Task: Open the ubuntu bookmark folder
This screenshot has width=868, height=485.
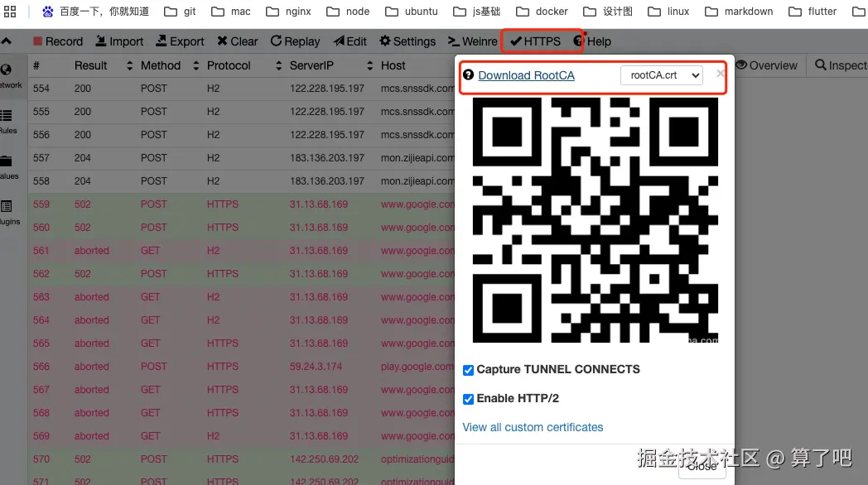Action: point(412,11)
